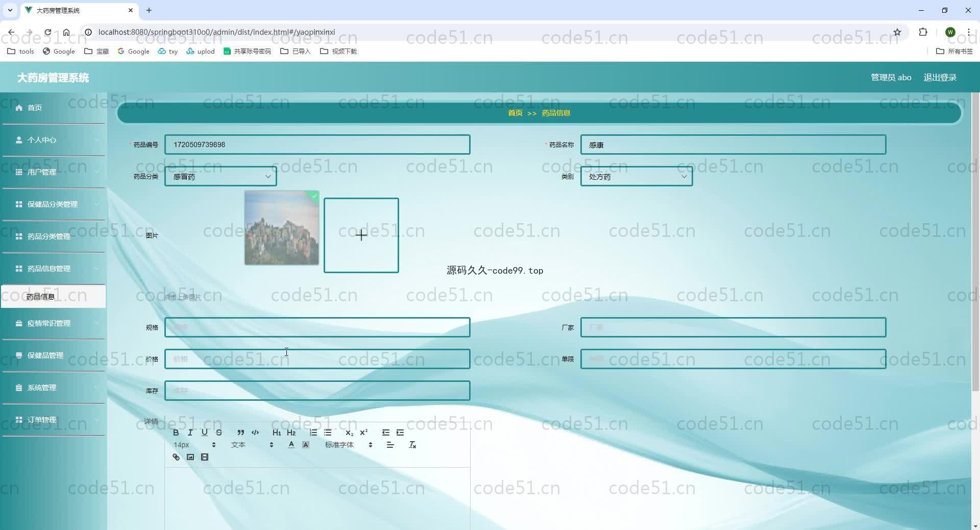Open the 视频下载 bookmark folder
Image resolution: width=980 pixels, height=530 pixels.
point(338,51)
